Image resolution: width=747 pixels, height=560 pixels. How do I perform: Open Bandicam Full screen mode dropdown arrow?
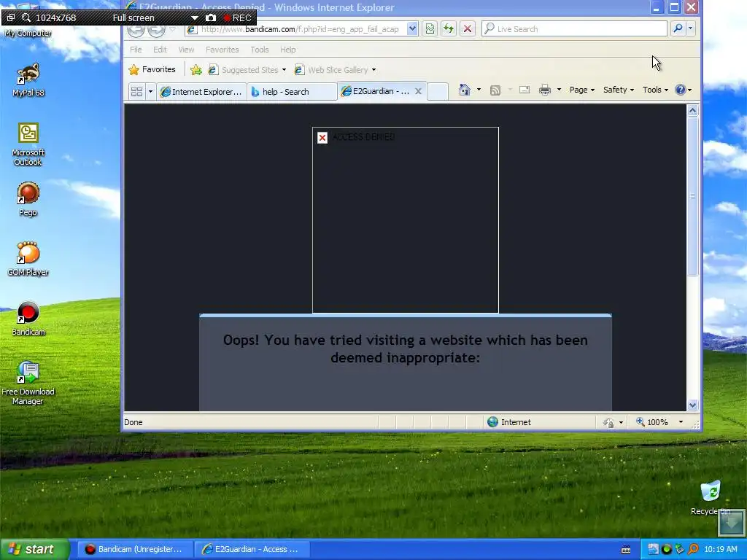pos(194,18)
